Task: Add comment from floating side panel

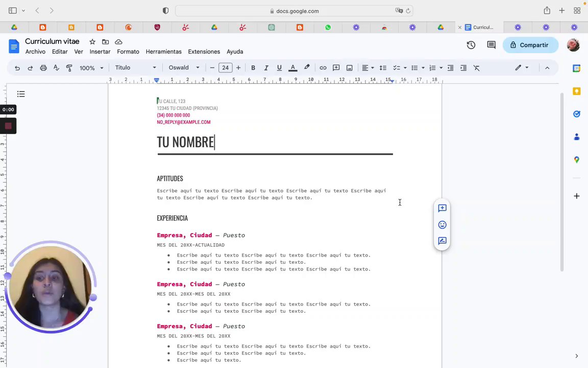Action: tap(442, 208)
